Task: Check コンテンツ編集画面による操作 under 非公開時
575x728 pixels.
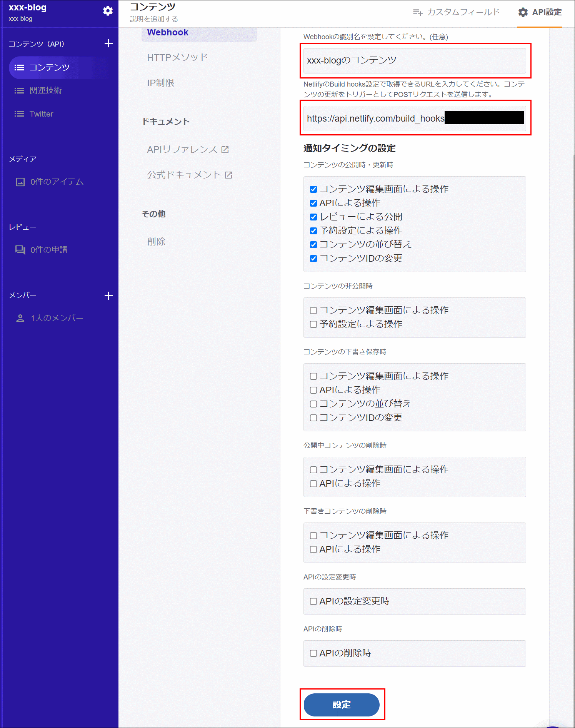Action: click(x=313, y=311)
